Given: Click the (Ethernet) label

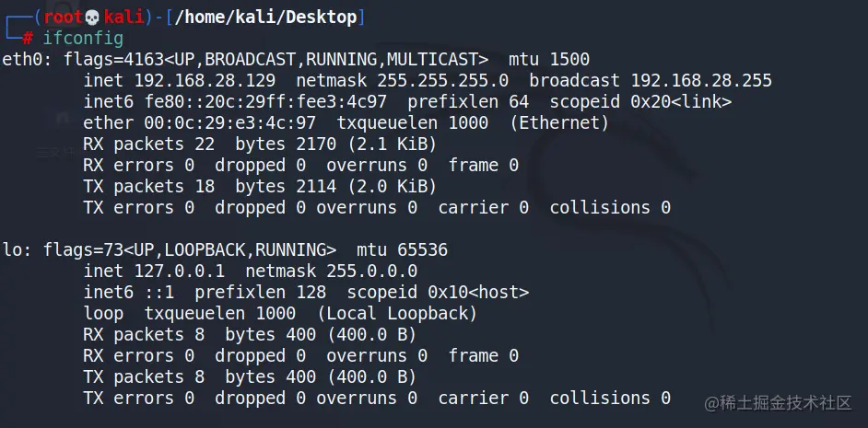Looking at the screenshot, I should [x=559, y=123].
